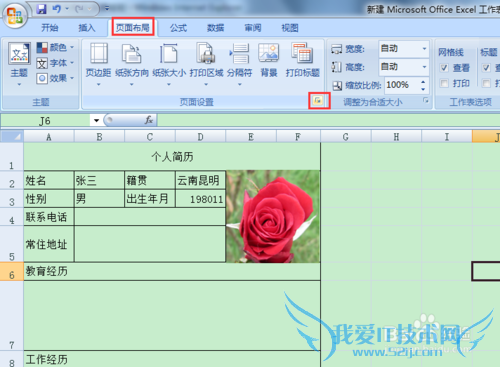Click the 籍贯 cell

(150, 180)
